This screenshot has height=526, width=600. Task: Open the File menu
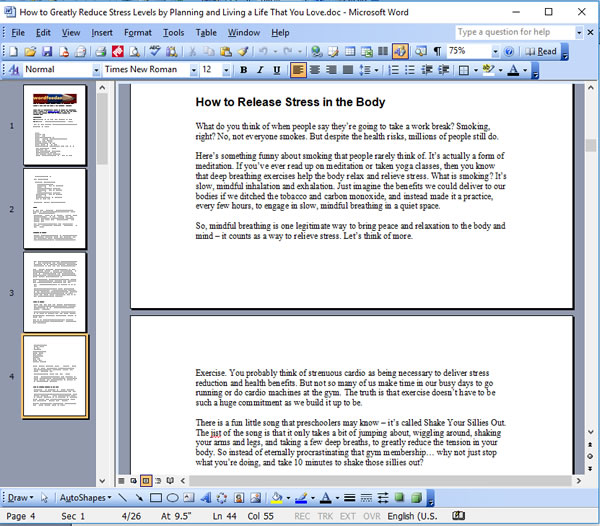pyautogui.click(x=18, y=33)
